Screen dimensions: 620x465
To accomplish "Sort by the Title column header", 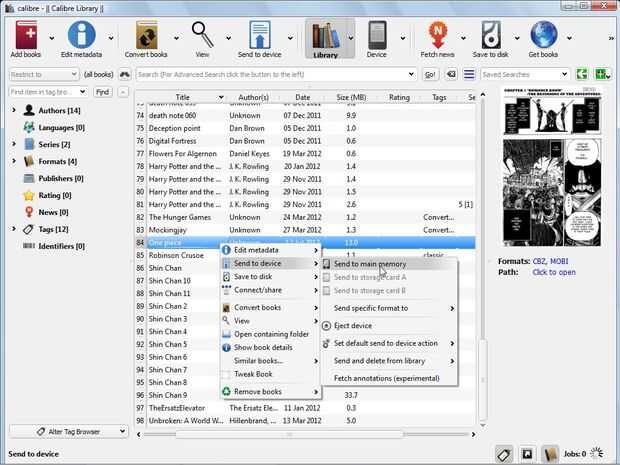I will pyautogui.click(x=182, y=97).
